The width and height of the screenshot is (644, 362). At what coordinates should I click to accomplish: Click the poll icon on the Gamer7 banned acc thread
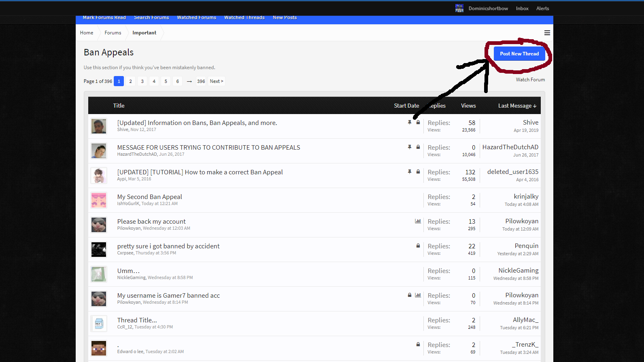pyautogui.click(x=418, y=295)
